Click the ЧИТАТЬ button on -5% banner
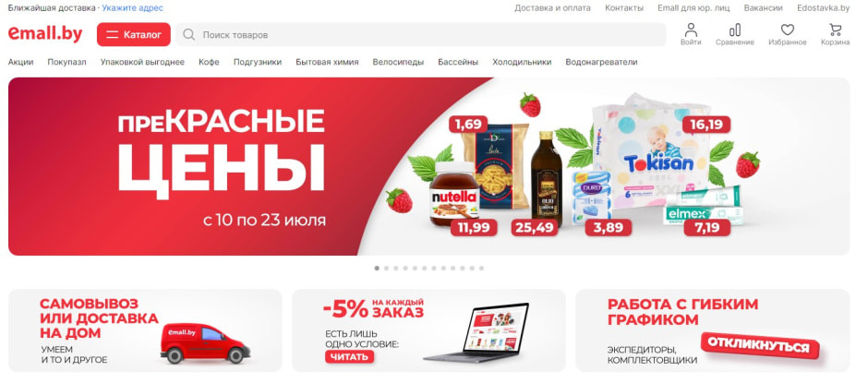Image resolution: width=868 pixels, height=383 pixels. tap(349, 357)
